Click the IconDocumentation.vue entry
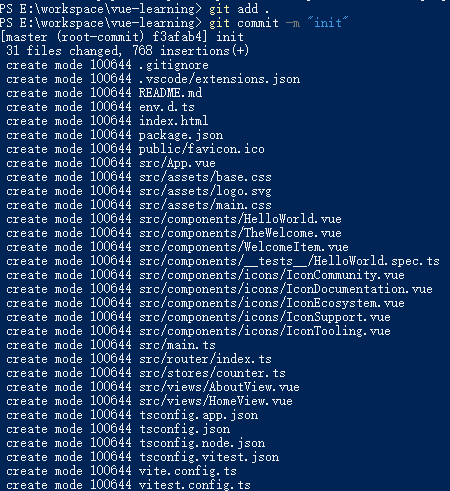450x491 pixels. [x=286, y=289]
